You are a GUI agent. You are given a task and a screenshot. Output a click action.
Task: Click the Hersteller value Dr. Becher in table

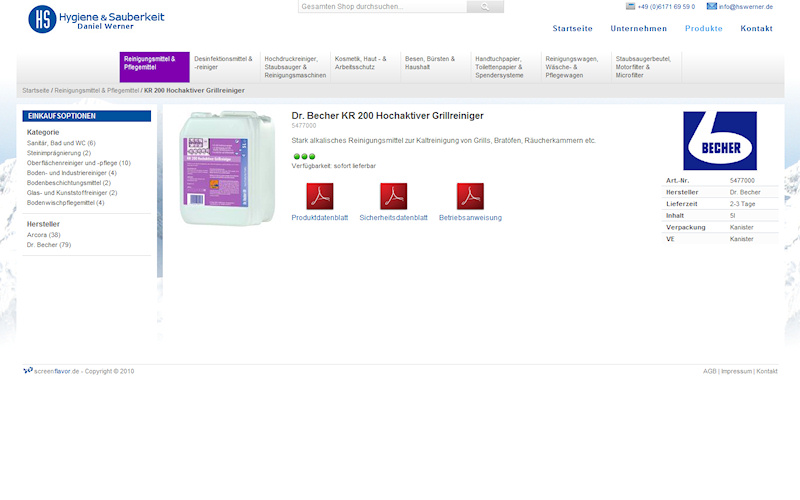click(745, 192)
